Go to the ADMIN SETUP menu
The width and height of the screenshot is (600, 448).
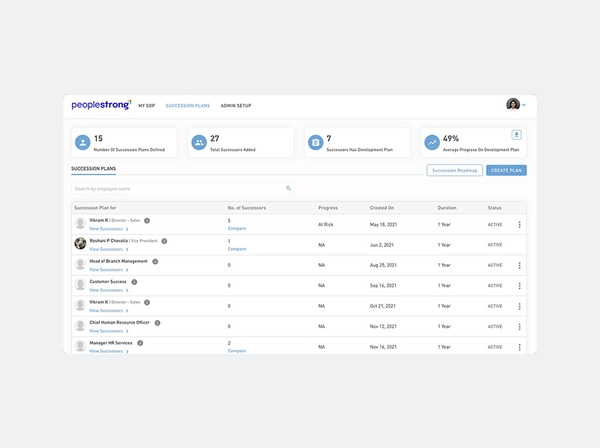coord(236,105)
